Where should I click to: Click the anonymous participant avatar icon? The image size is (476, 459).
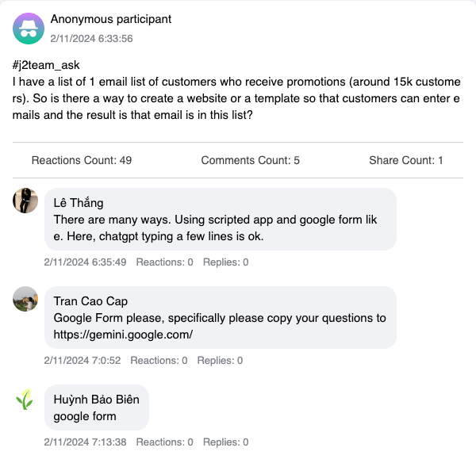pyautogui.click(x=29, y=29)
